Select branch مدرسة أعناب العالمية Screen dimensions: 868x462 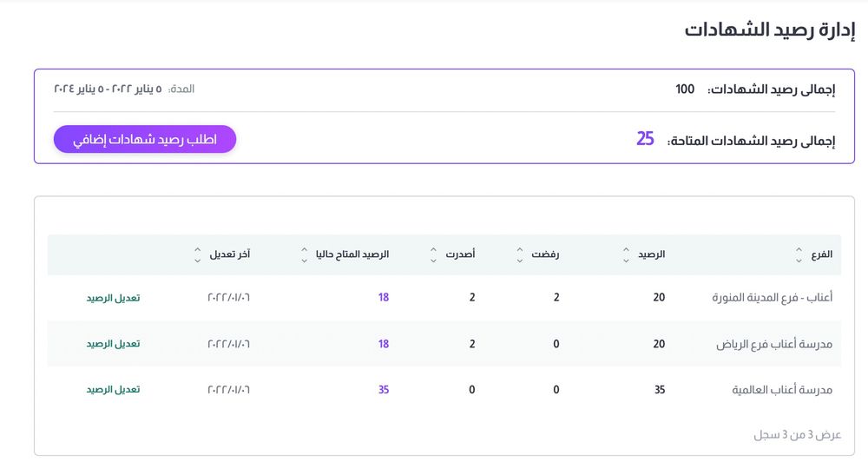point(782,390)
